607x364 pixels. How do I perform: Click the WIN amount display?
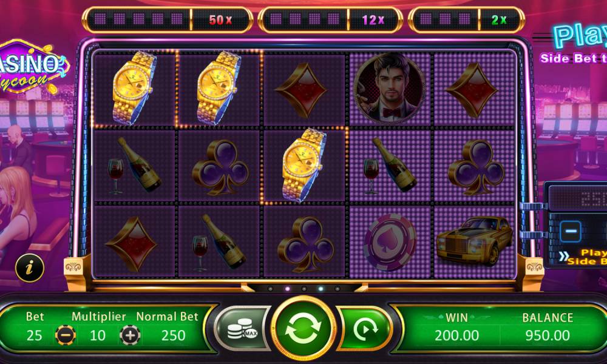tap(456, 335)
